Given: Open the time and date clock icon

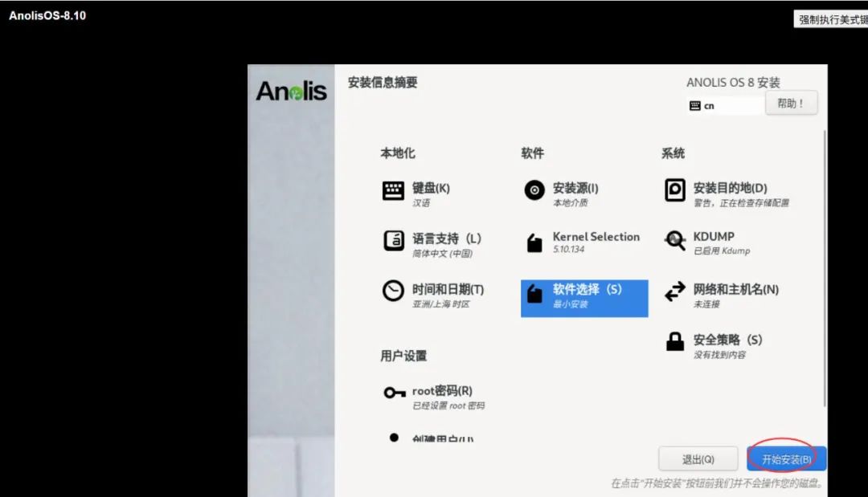Looking at the screenshot, I should [393, 291].
